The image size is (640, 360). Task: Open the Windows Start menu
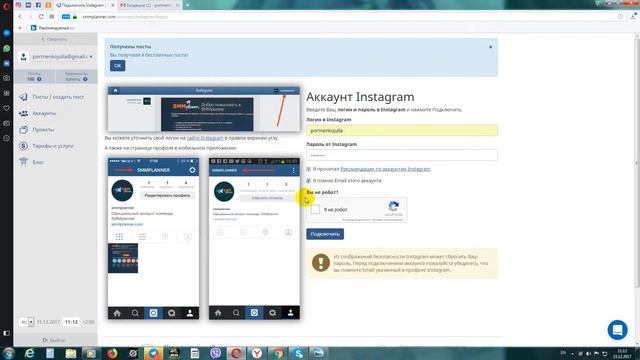(x=9, y=353)
